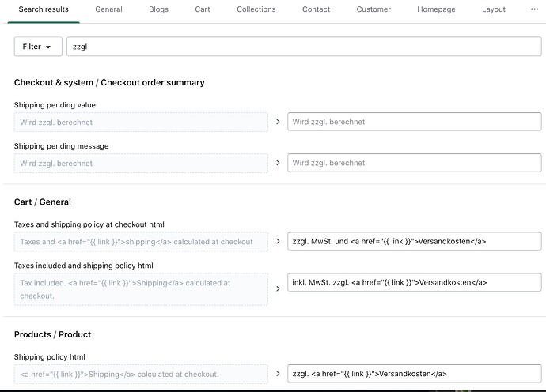Switch to the Customer tab
The height and width of the screenshot is (392, 546).
[373, 9]
